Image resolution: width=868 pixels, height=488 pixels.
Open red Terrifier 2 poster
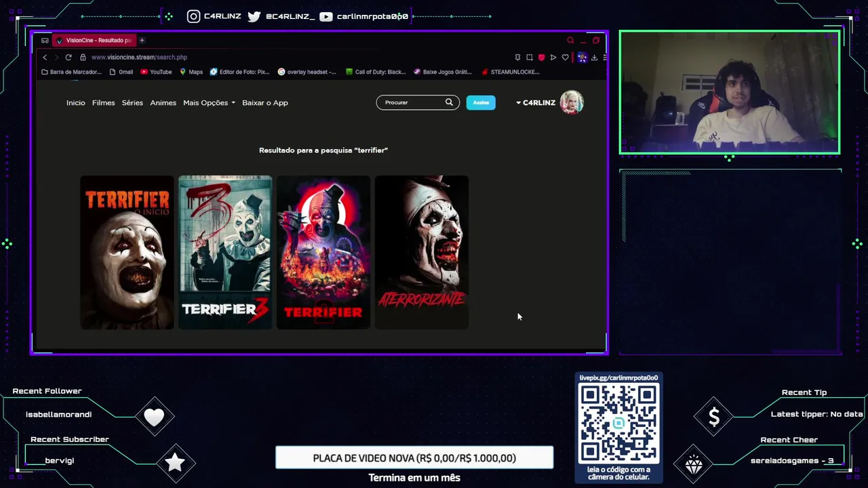[x=323, y=252]
